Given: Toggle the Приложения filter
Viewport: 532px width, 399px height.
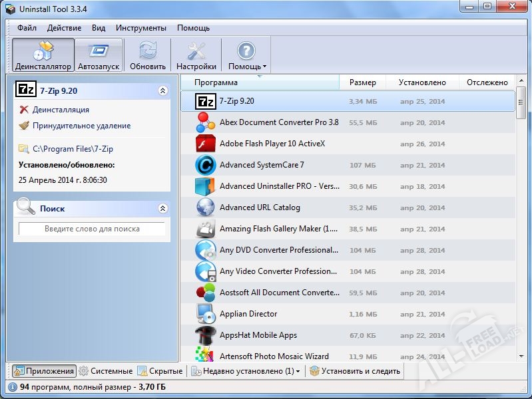Looking at the screenshot, I should pyautogui.click(x=43, y=371).
